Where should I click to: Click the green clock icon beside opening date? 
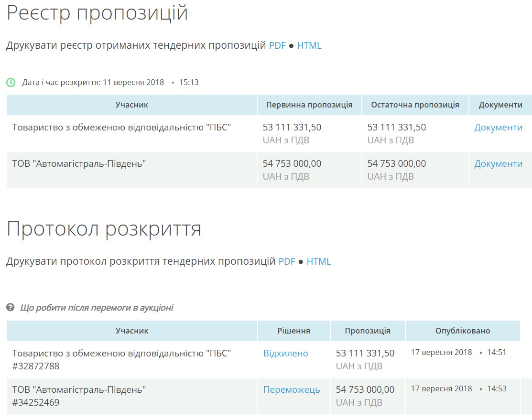pyautogui.click(x=11, y=82)
